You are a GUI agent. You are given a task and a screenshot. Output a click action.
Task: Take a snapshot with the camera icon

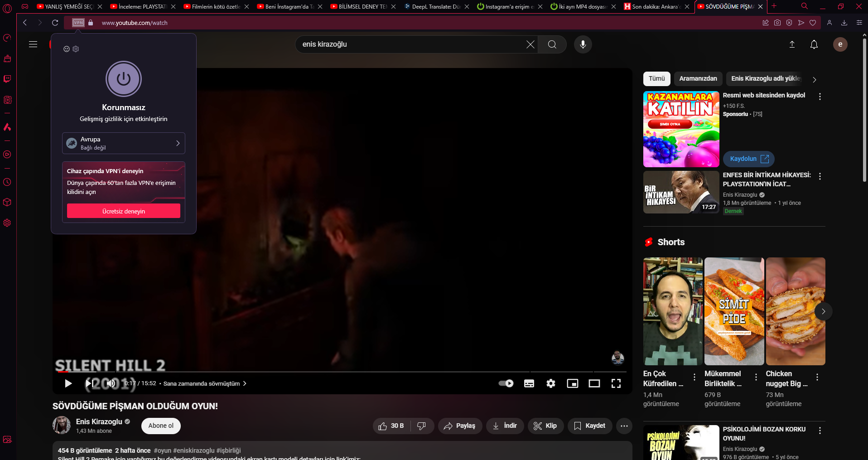click(777, 23)
